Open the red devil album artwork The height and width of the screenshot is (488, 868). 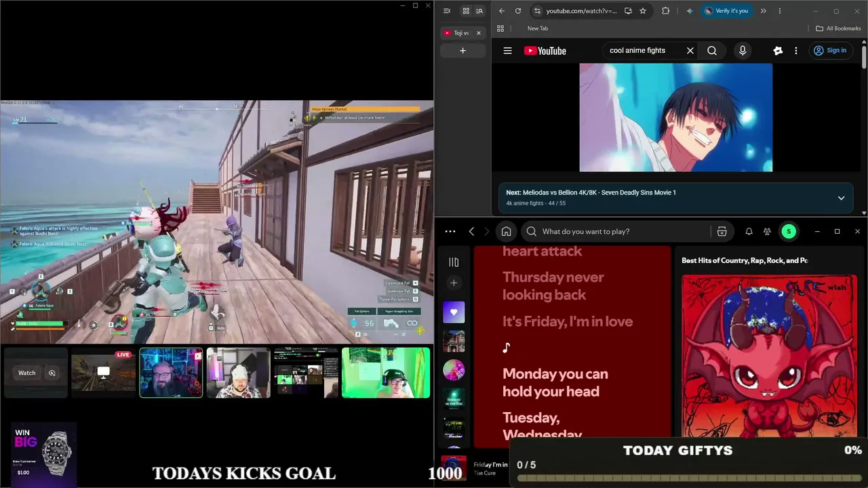click(x=769, y=357)
